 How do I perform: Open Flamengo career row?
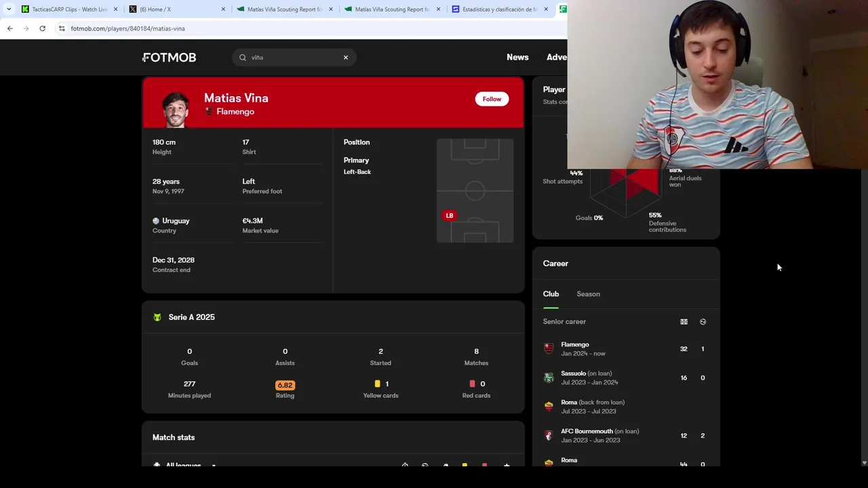tap(625, 349)
